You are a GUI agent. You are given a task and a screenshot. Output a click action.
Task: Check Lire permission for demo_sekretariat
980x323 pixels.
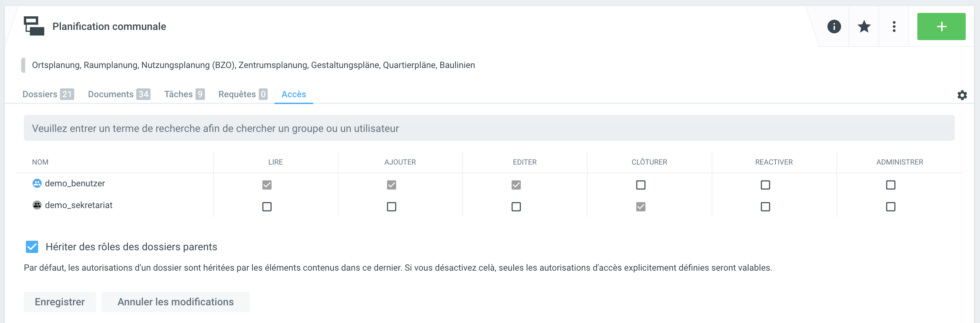(267, 207)
